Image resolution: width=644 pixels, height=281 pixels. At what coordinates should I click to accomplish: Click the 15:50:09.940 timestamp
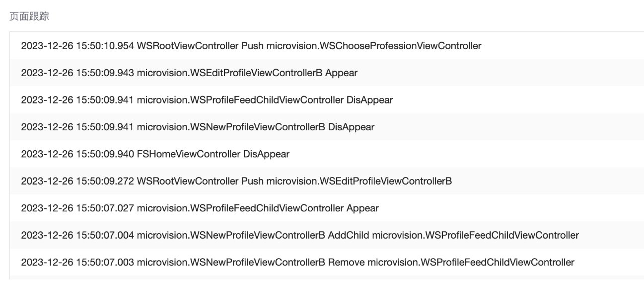(x=106, y=154)
